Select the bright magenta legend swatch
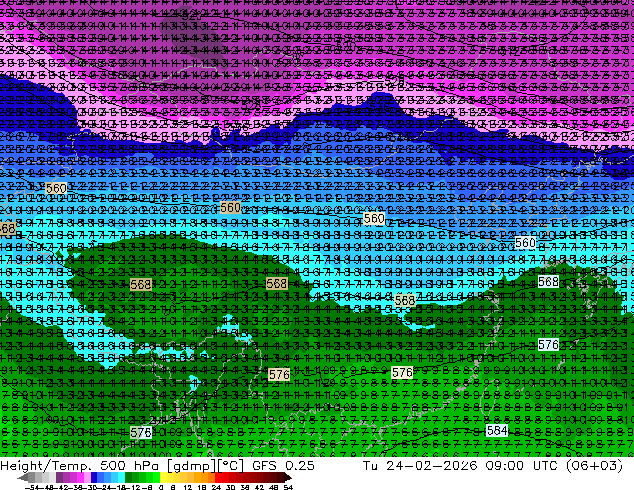Viewport: 634px width, 490px height. click(x=80, y=477)
